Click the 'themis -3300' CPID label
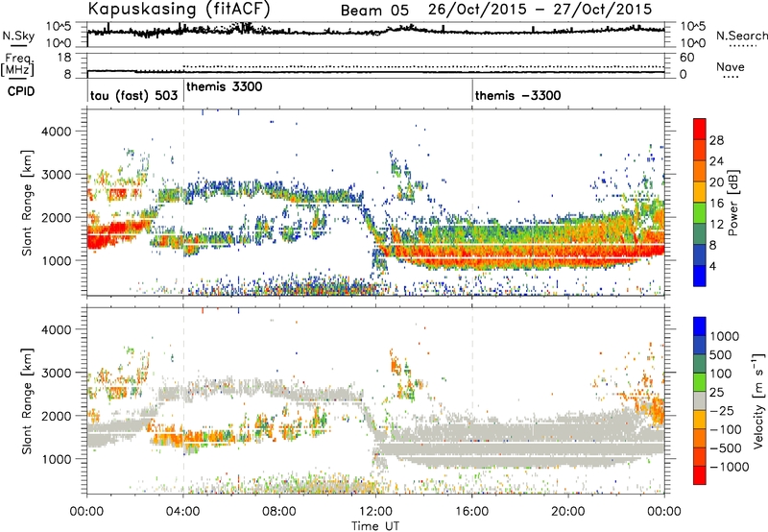This screenshot has height=532, width=768. coord(517,95)
